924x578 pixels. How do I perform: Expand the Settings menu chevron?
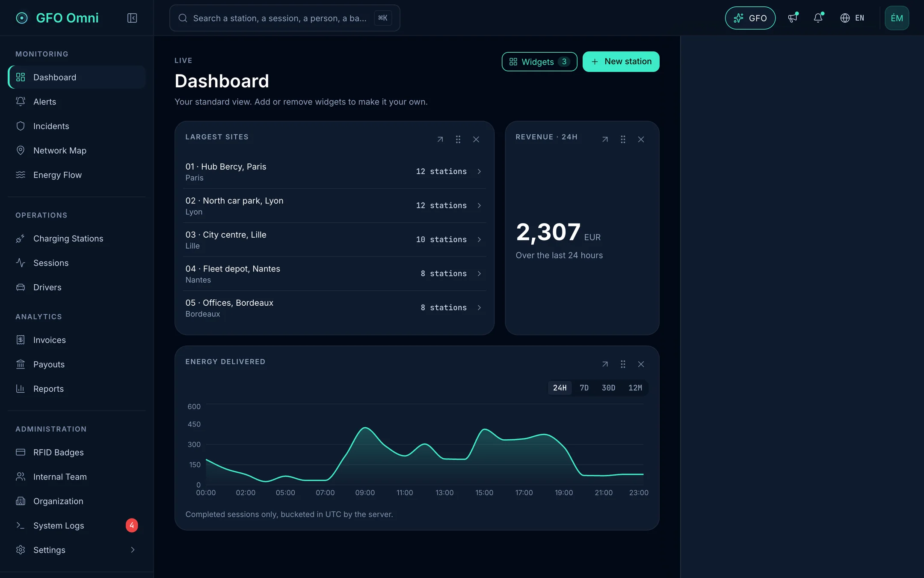click(x=133, y=550)
